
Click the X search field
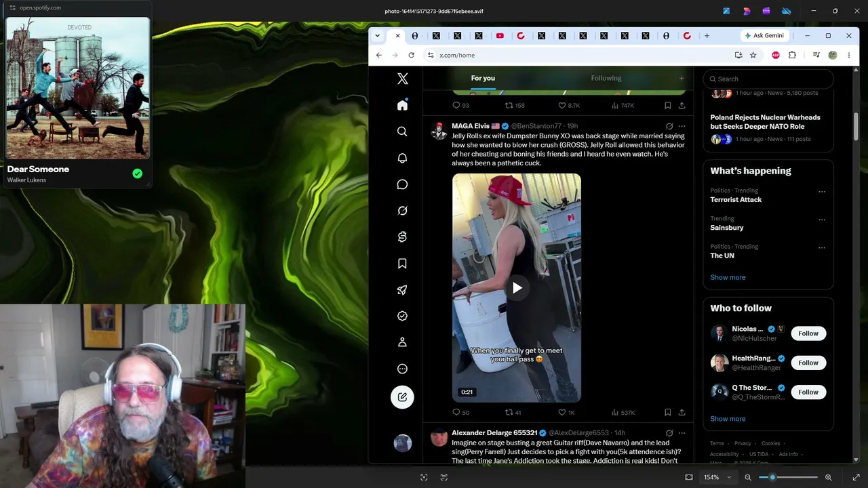tap(768, 79)
